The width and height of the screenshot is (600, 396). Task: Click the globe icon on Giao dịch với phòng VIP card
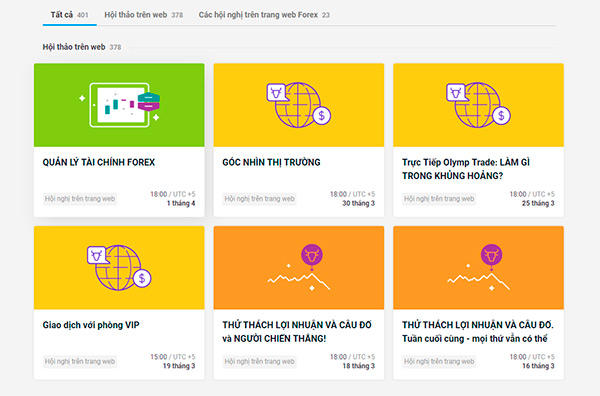tap(119, 267)
